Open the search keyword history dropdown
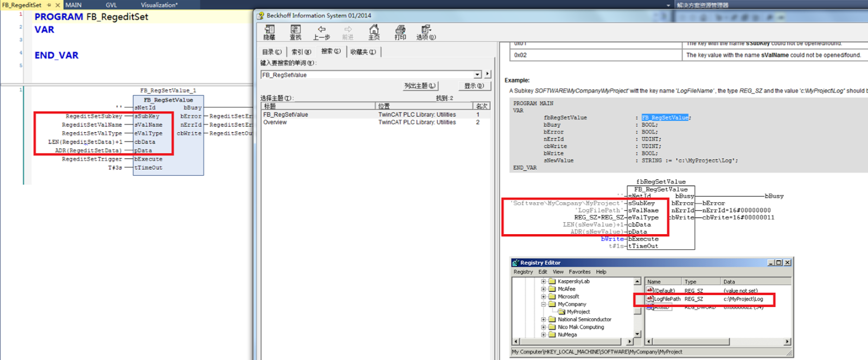Image resolution: width=868 pixels, height=360 pixels. [x=477, y=75]
